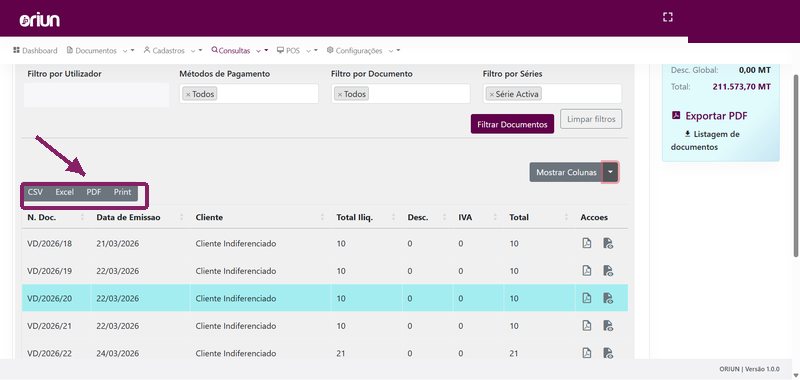Screen dimensions: 800x380
Task: Sort by Total Iliq. column
Action: pyautogui.click(x=366, y=217)
